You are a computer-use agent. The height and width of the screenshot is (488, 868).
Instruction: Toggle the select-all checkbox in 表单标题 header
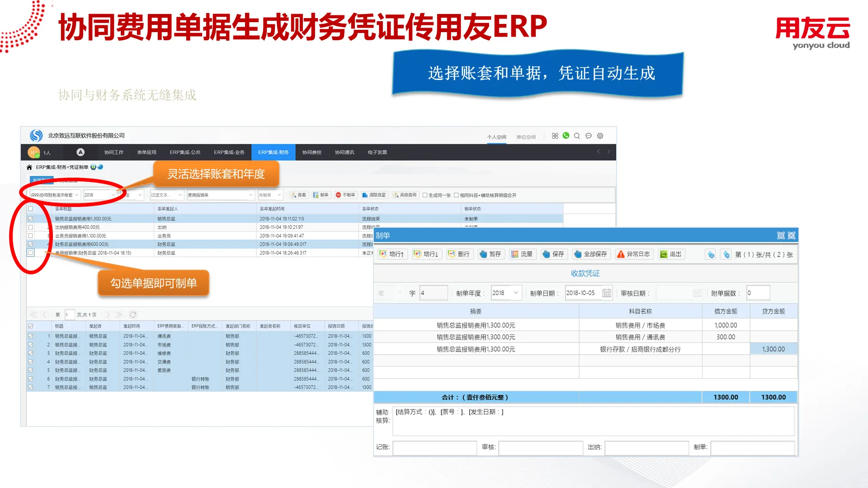pyautogui.click(x=31, y=209)
